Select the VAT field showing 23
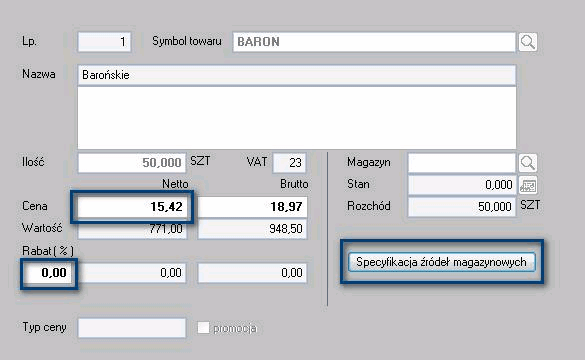This screenshot has height=360, width=585. point(290,163)
